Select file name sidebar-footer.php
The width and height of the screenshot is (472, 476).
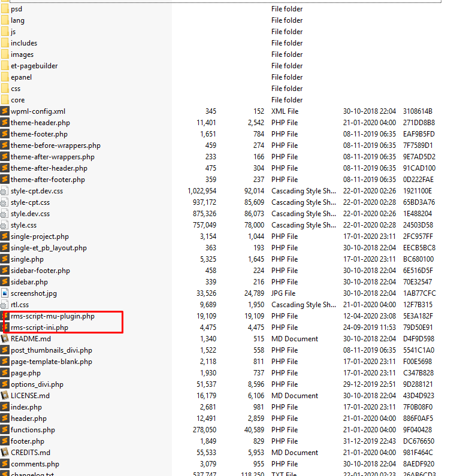[40, 271]
